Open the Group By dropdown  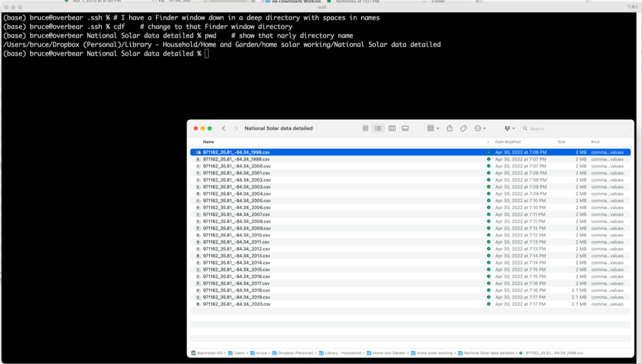pyautogui.click(x=433, y=128)
